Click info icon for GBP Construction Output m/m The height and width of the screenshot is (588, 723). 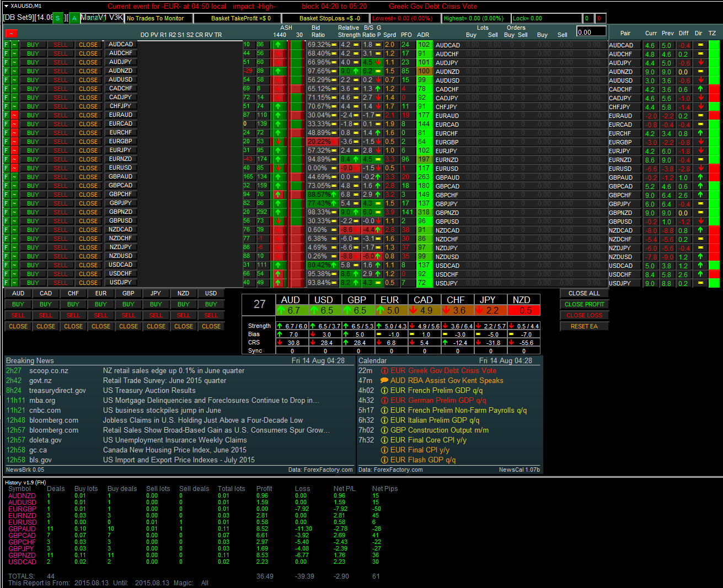point(384,430)
